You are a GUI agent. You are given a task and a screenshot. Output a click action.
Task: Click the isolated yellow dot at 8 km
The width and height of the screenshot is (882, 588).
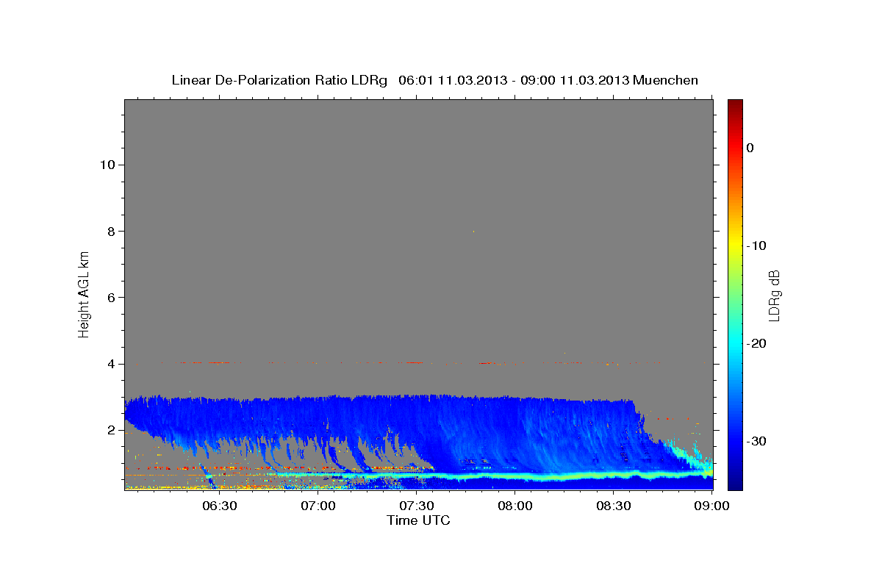[473, 232]
